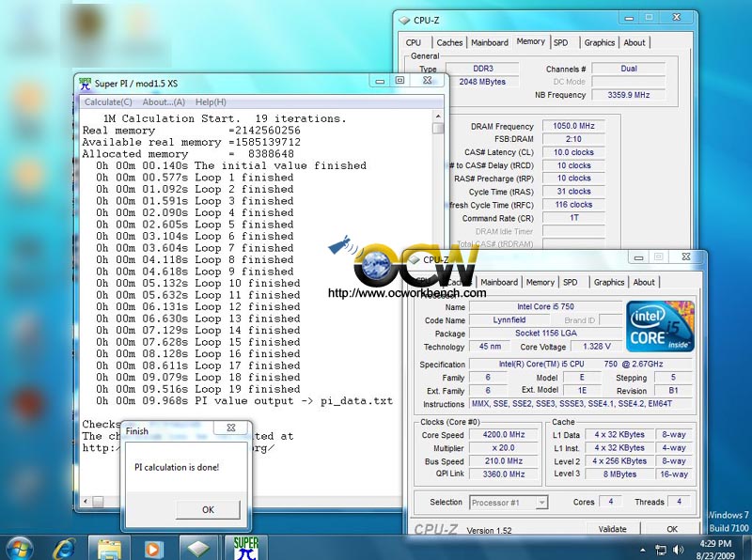Viewport: 752px width, 560px height.
Task: Maximize the Super PI window
Action: (400, 81)
